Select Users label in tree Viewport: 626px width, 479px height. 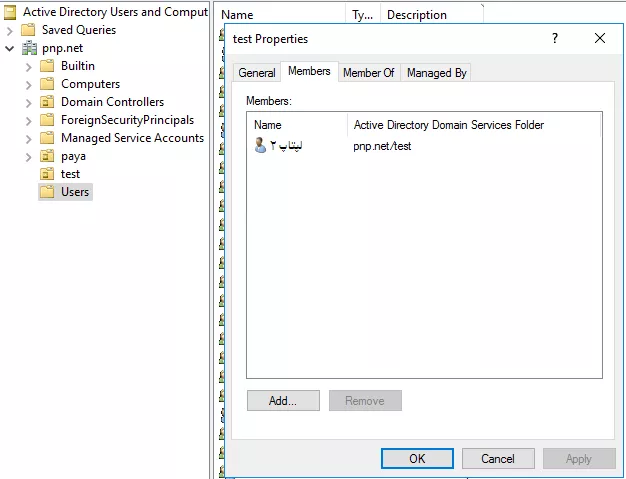[x=75, y=192]
